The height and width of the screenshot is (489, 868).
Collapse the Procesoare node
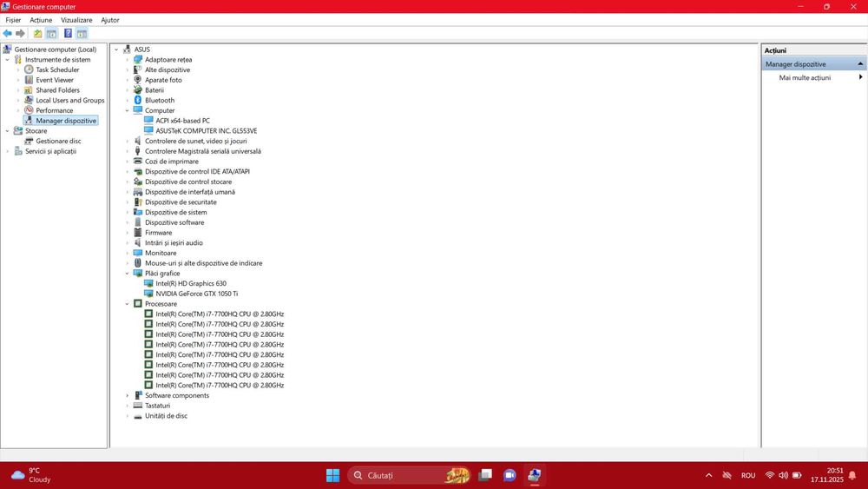click(x=128, y=304)
